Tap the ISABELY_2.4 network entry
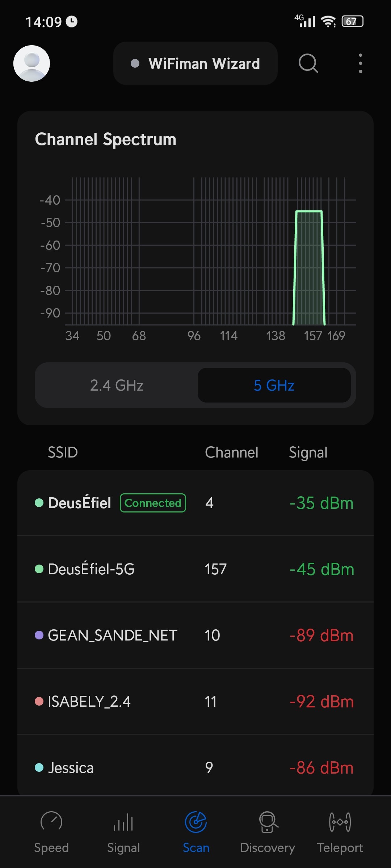This screenshot has height=868, width=391. coord(195,702)
